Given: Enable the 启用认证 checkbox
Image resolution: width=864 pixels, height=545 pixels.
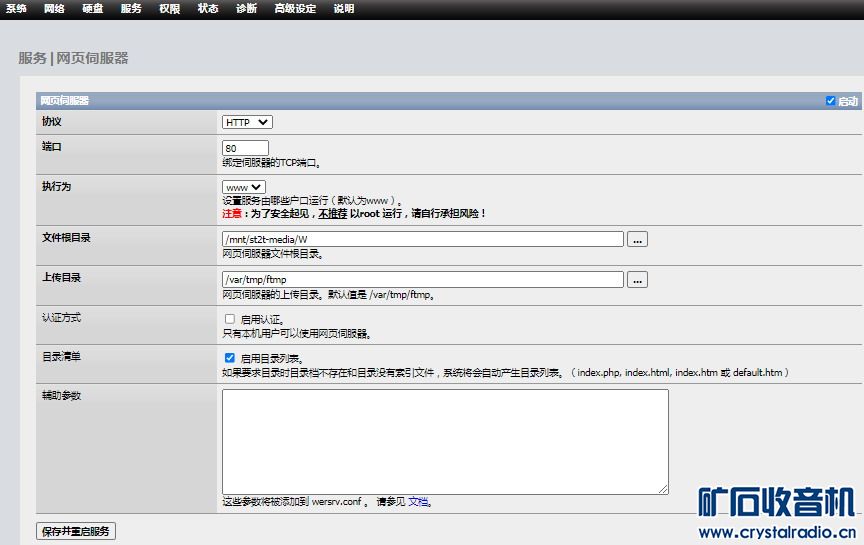Looking at the screenshot, I should coord(230,319).
